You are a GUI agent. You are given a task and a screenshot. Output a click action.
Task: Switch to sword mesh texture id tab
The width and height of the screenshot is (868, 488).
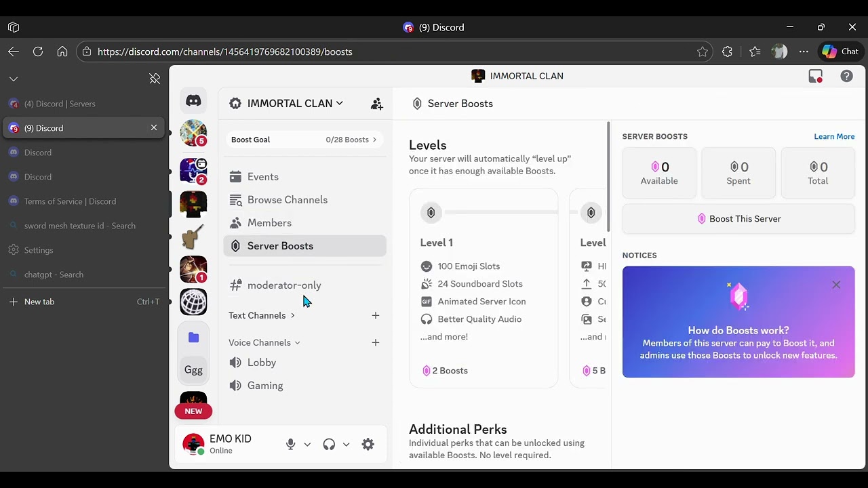[83, 226]
